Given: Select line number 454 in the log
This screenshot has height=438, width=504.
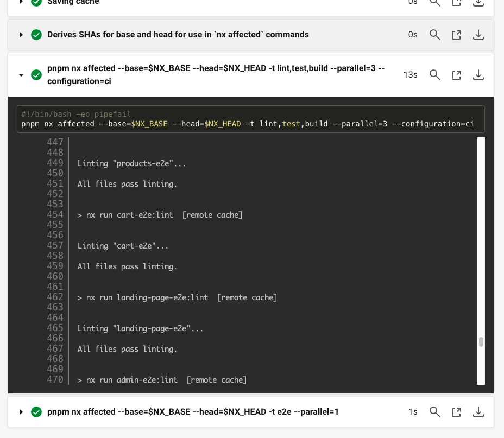Looking at the screenshot, I should (55, 214).
